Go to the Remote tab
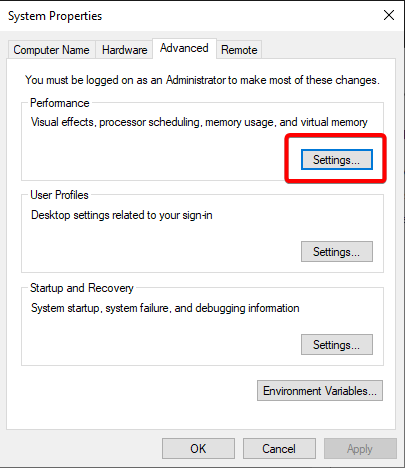Viewport: 405px width, 468px height. click(239, 50)
